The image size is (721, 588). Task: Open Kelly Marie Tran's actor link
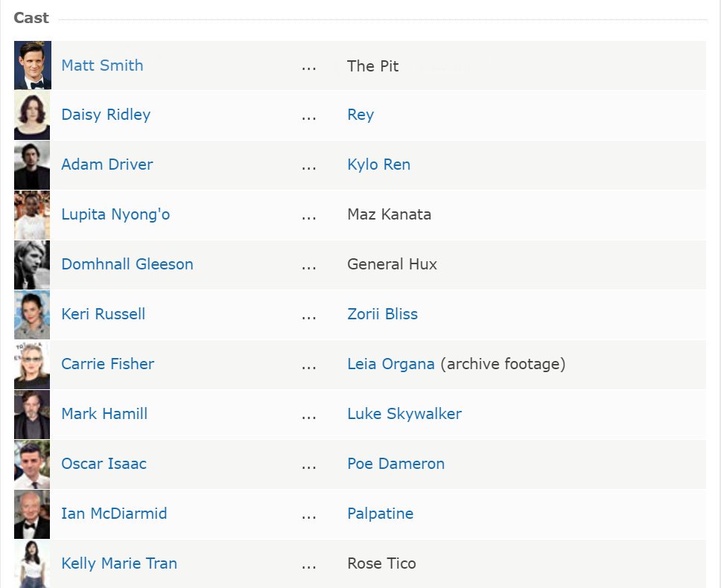[119, 563]
